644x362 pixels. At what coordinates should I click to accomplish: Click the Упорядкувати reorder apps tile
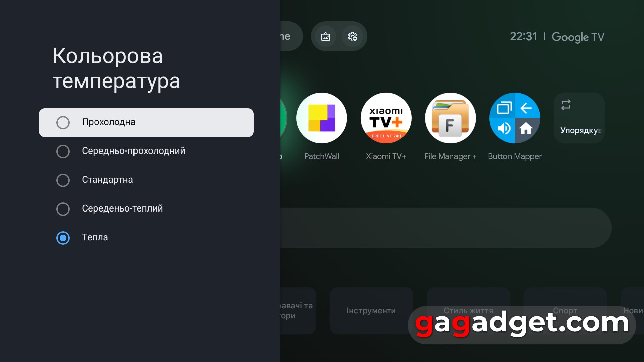[x=579, y=118]
